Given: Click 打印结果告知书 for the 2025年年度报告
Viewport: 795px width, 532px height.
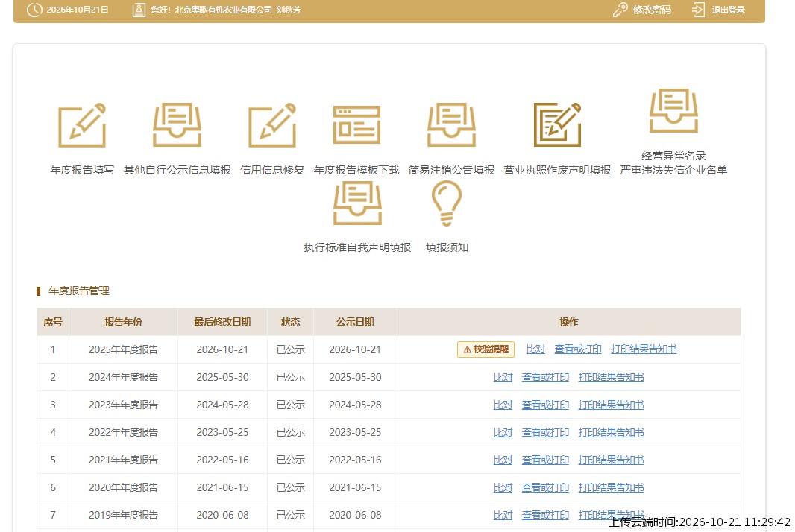Looking at the screenshot, I should (x=644, y=349).
